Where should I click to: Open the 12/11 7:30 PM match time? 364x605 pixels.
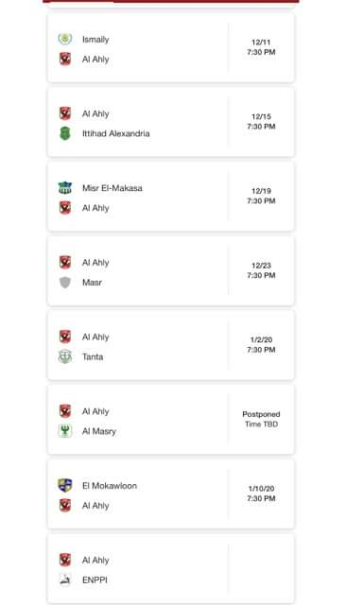coord(261,47)
